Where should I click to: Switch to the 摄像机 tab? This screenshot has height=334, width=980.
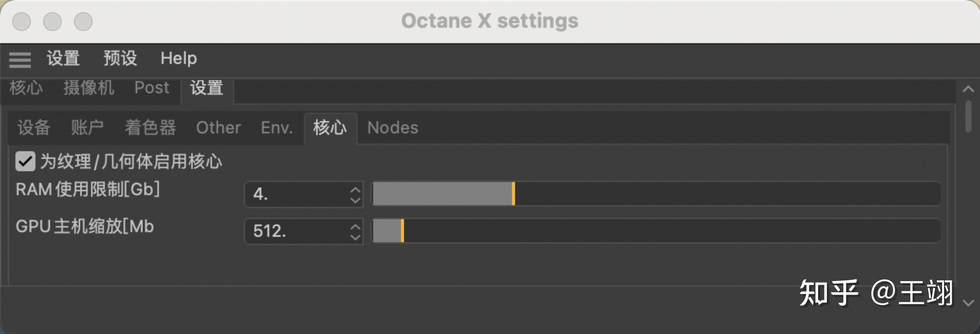tap(89, 88)
